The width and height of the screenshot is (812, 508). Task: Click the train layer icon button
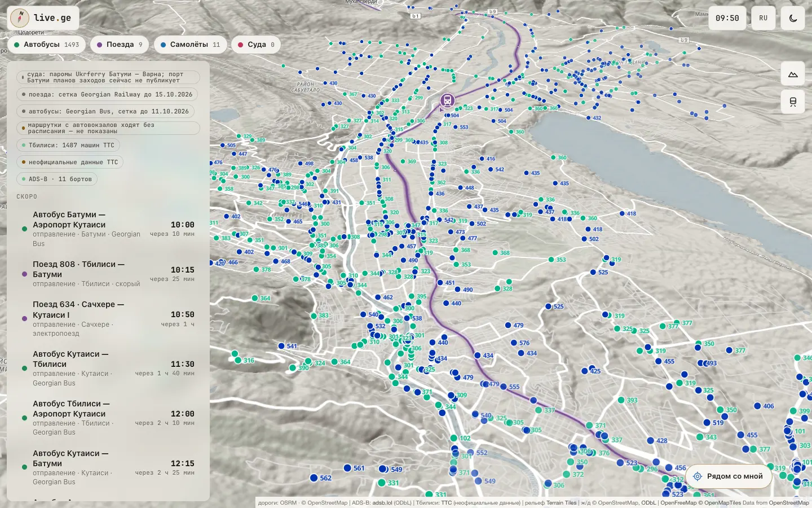(x=793, y=102)
